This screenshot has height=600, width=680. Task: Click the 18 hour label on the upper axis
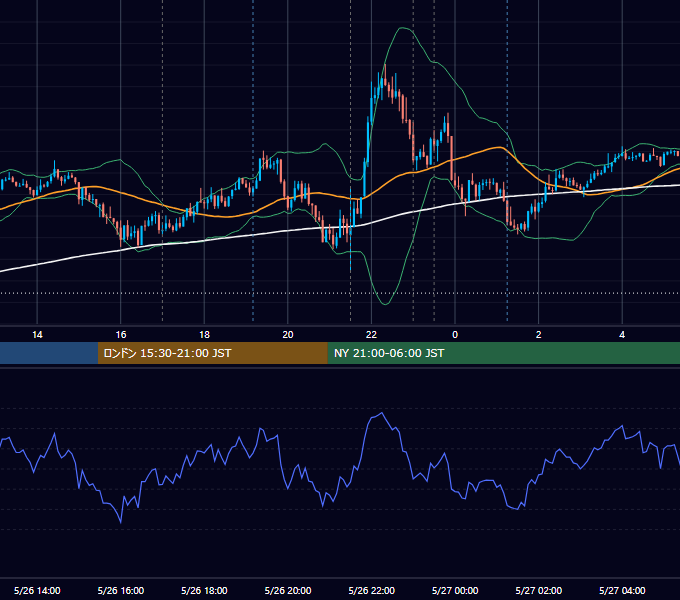(204, 335)
